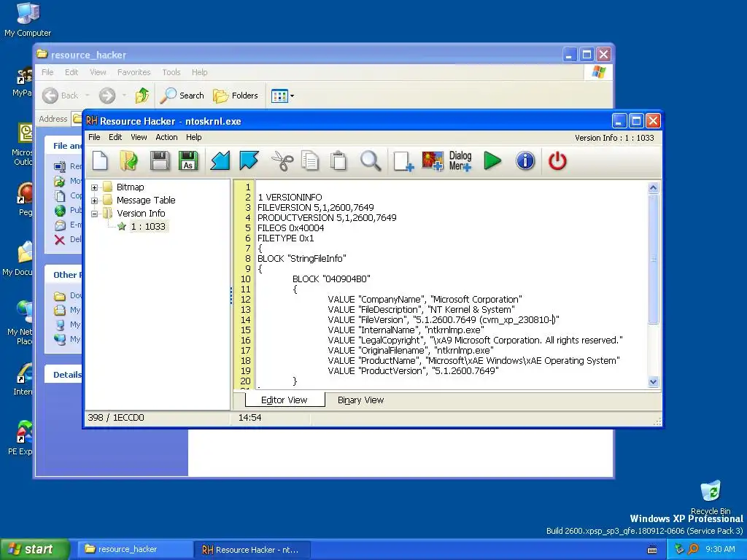Viewport: 747px width, 560px height.
Task: Click the blue arrow pointing up-left icon
Action: point(249,161)
